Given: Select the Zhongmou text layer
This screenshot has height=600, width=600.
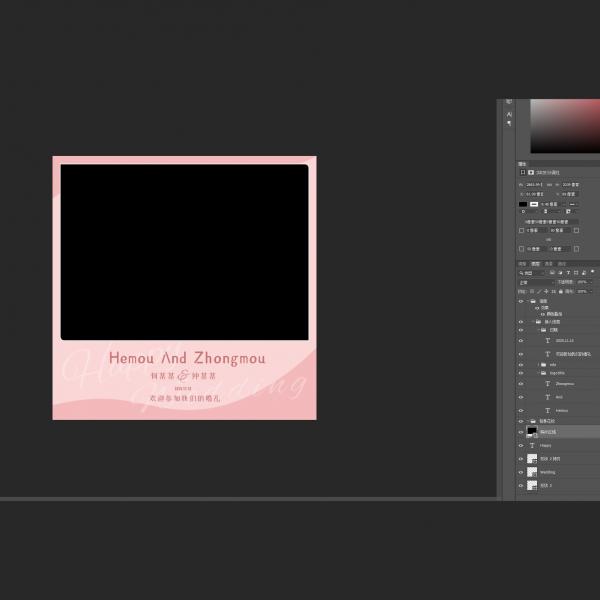Looking at the screenshot, I should pos(564,383).
